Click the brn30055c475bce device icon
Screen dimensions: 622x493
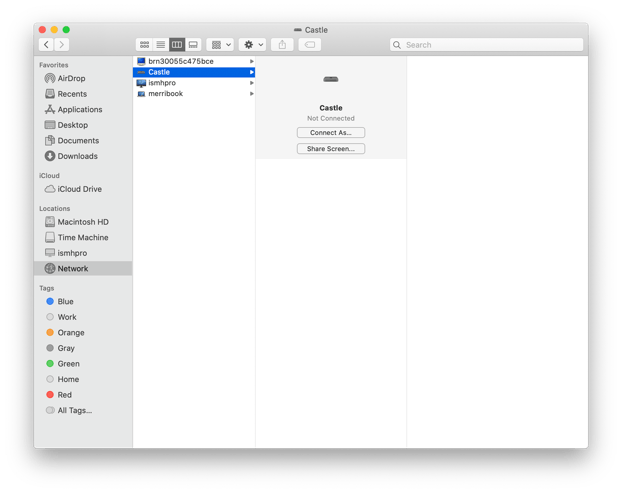141,61
